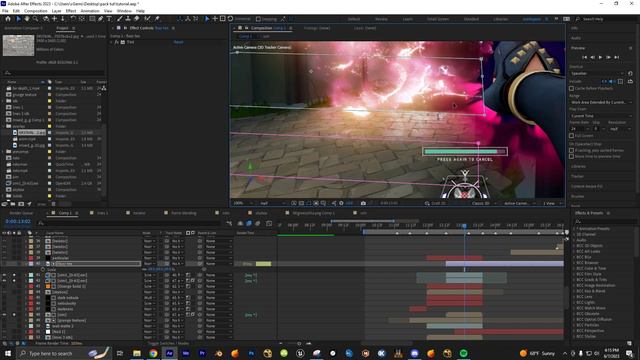Viewport: 640px width, 360px height.
Task: Open the Play From dropdown
Action: click(x=601, y=116)
